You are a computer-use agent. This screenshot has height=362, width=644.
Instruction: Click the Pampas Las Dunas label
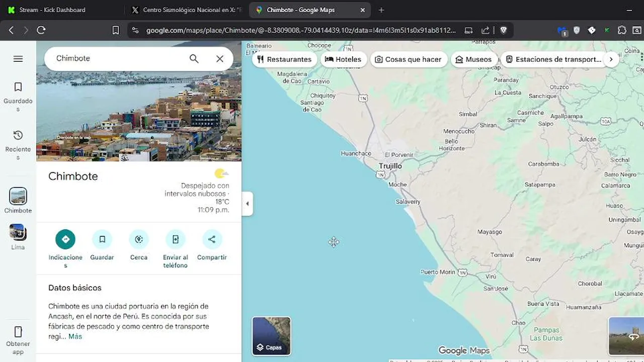(546, 334)
